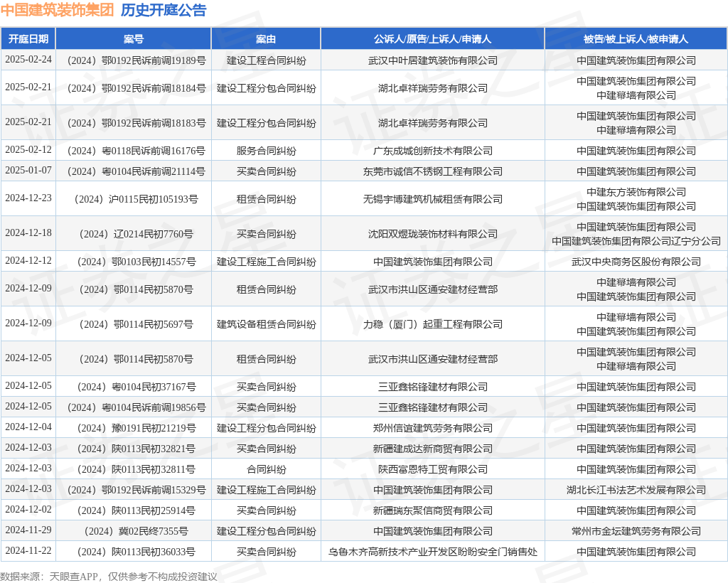Image resolution: width=728 pixels, height=583 pixels.
Task: Click plaintiff 广东成城创新技术有限公司
Action: point(433,151)
